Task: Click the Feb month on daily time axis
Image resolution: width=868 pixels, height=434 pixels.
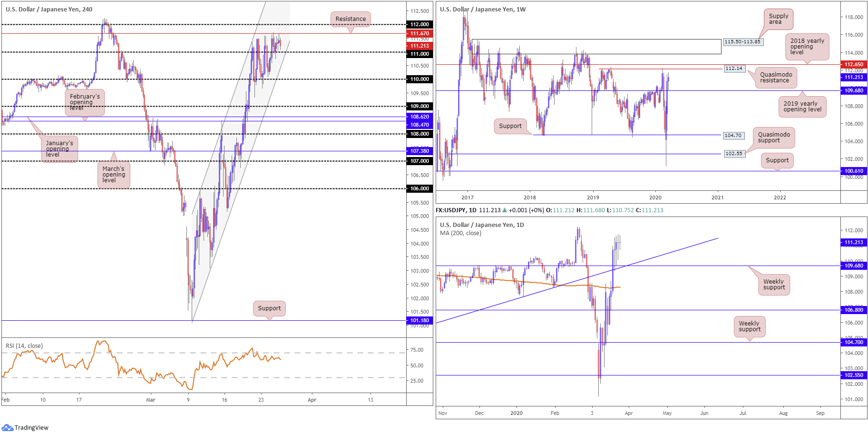Action: click(555, 413)
